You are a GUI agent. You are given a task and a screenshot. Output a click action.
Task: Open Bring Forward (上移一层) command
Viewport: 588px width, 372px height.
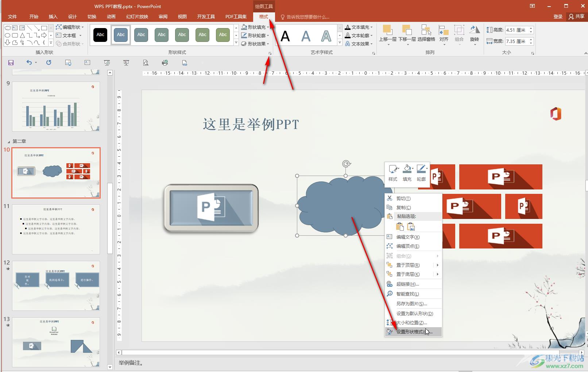[x=387, y=35]
